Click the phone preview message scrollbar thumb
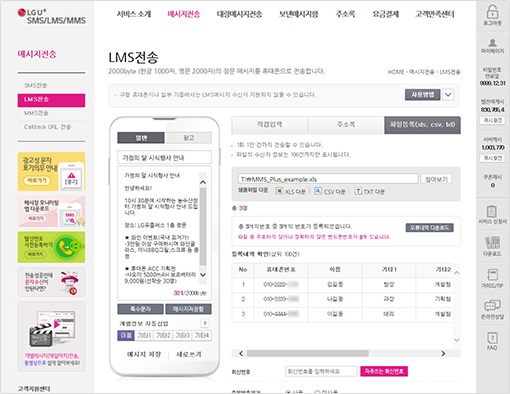 pos(203,227)
